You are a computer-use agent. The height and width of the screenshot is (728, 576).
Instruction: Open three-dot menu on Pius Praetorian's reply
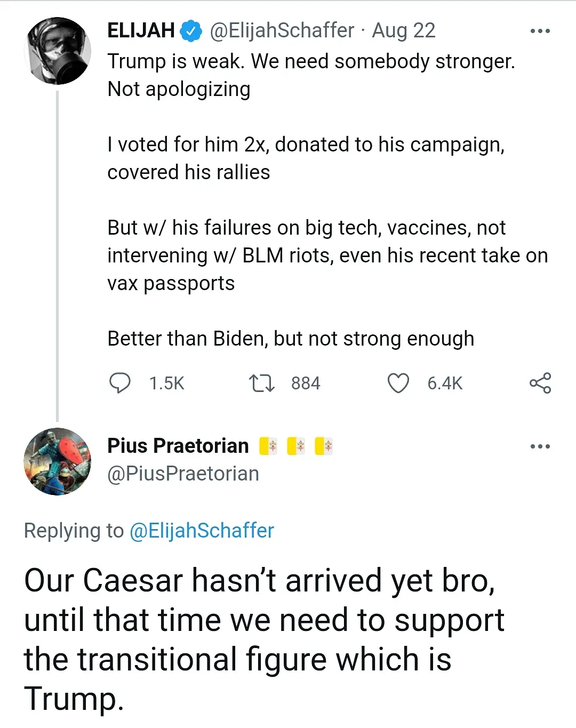(x=540, y=446)
